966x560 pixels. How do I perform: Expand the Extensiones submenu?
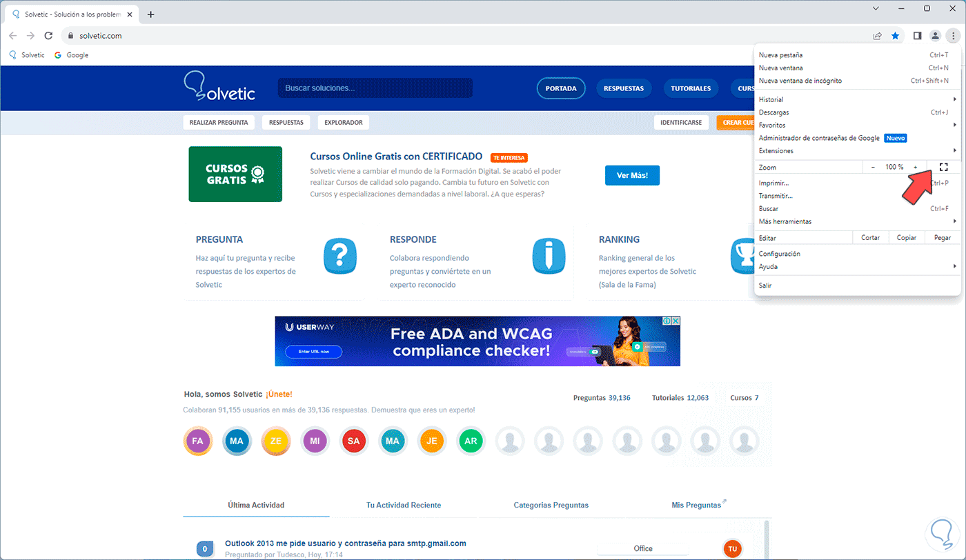(858, 150)
